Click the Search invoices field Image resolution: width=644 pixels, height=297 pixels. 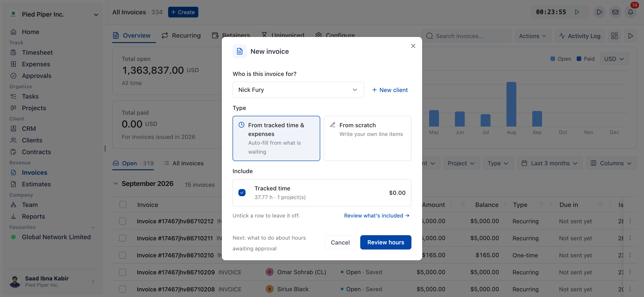click(466, 36)
